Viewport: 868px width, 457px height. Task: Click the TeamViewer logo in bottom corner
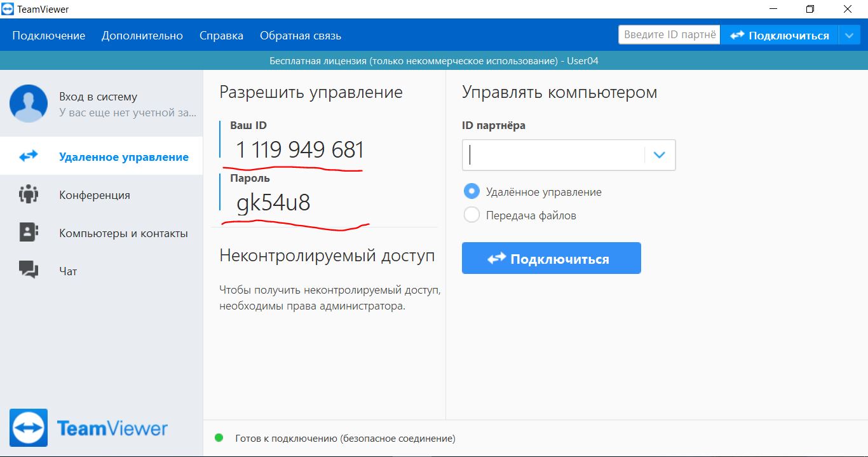click(x=88, y=428)
